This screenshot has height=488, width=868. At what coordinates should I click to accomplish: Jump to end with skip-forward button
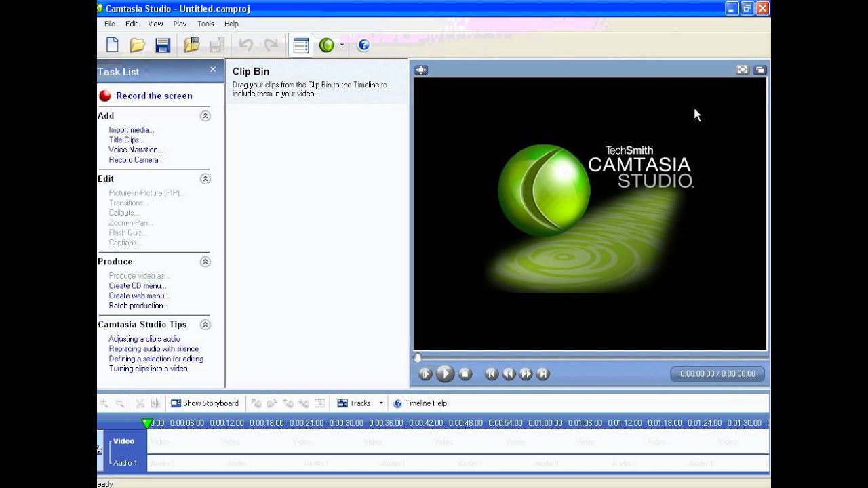(x=542, y=373)
